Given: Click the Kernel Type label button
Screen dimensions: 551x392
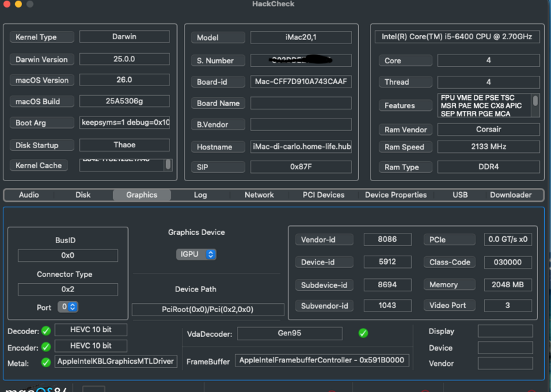Looking at the screenshot, I should (x=42, y=37).
